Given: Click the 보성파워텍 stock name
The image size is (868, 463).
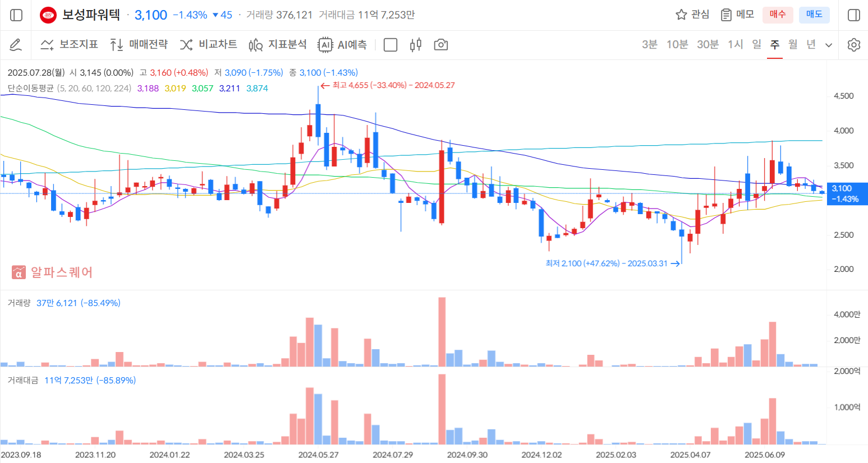Looking at the screenshot, I should click(91, 15).
